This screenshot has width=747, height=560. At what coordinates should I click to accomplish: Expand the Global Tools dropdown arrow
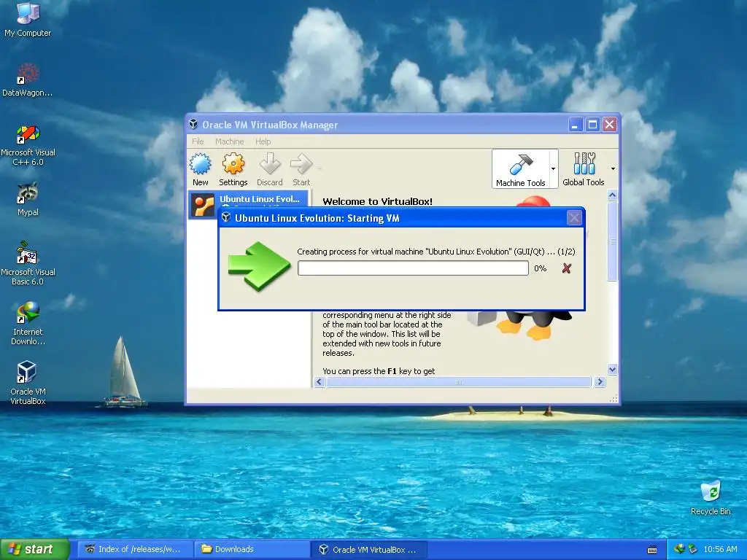613,168
